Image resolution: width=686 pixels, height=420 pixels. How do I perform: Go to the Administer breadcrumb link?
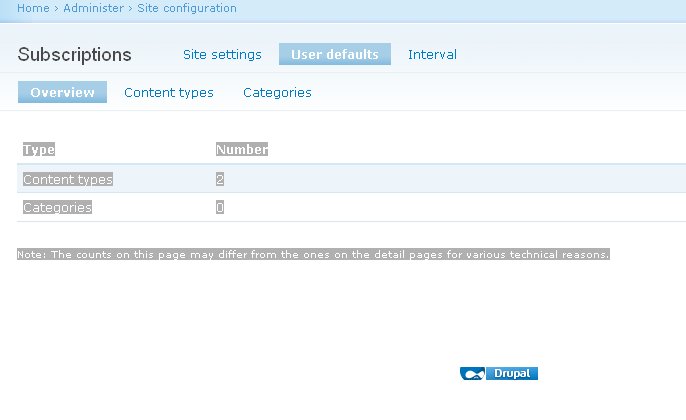coord(93,8)
